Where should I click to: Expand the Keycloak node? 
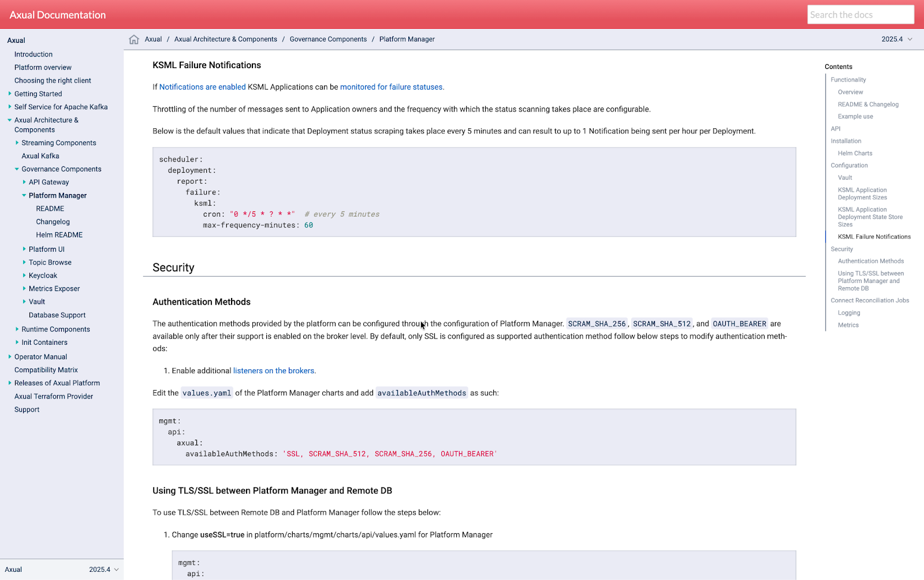24,276
